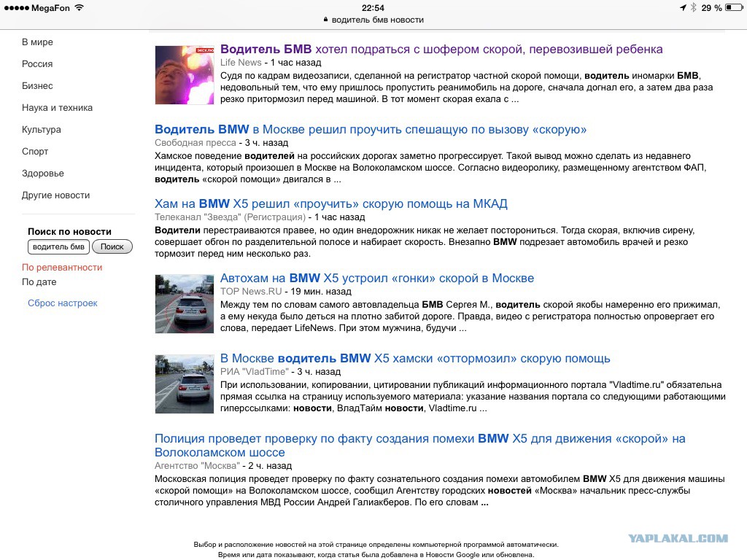Screen dimensions: 747x560
Task: Open the 'В мире' news category
Action: click(x=37, y=42)
